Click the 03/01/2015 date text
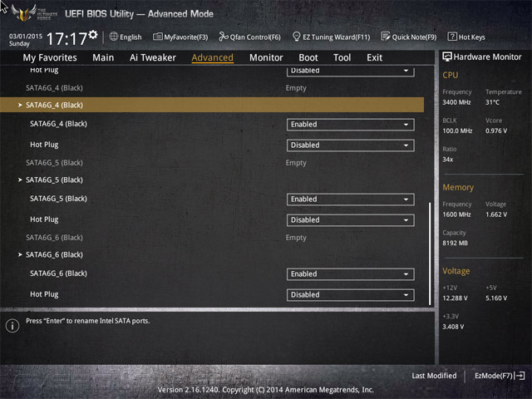 (x=26, y=36)
